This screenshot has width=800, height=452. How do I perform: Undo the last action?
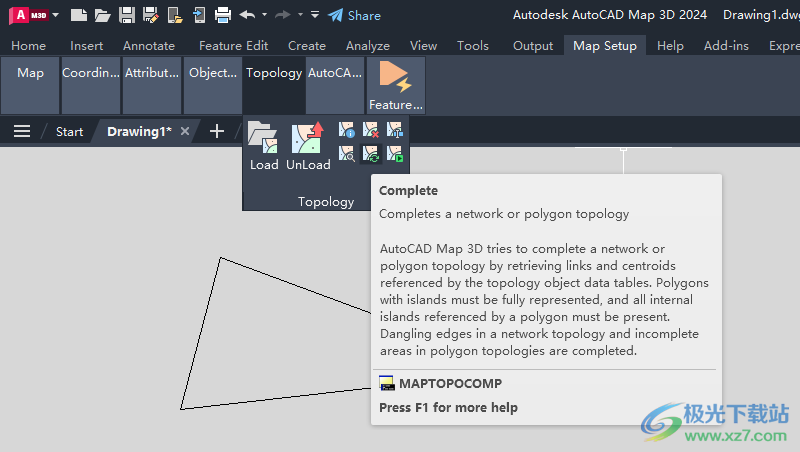tap(247, 15)
